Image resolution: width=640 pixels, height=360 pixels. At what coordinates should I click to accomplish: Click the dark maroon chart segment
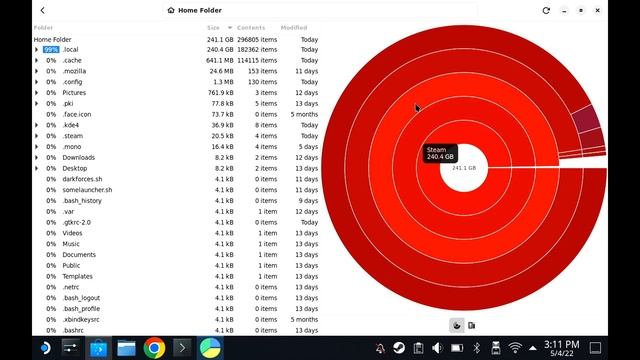coord(586,119)
